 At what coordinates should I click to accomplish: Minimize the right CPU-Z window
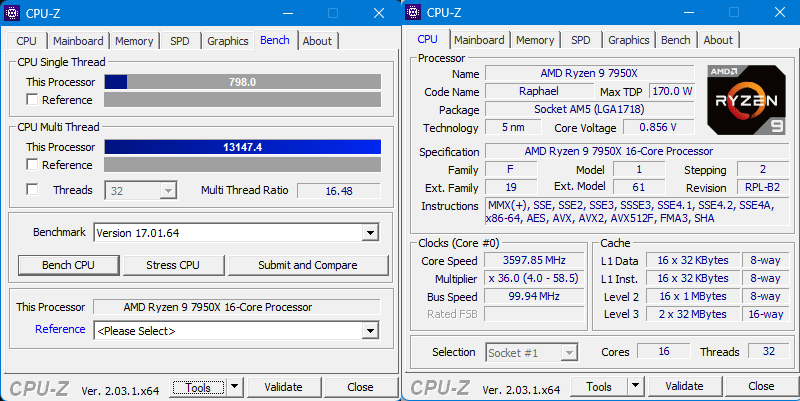(x=688, y=13)
